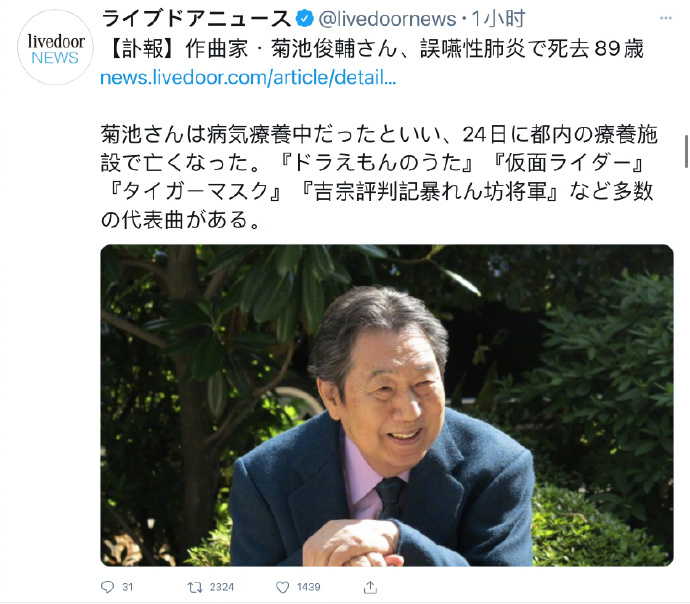Click the tweet body paragraph text
Image resolution: width=690 pixels, height=604 pixels.
click(x=378, y=177)
